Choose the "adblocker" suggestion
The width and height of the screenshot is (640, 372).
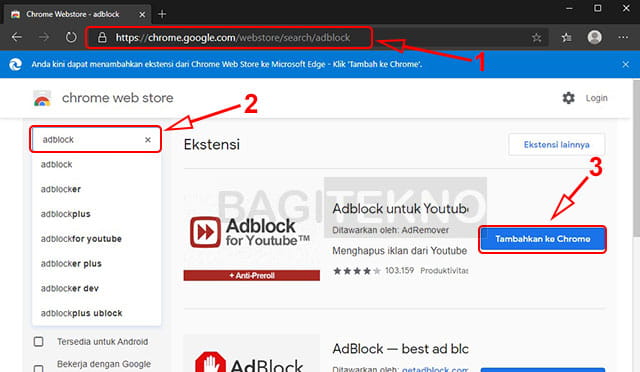(x=96, y=189)
